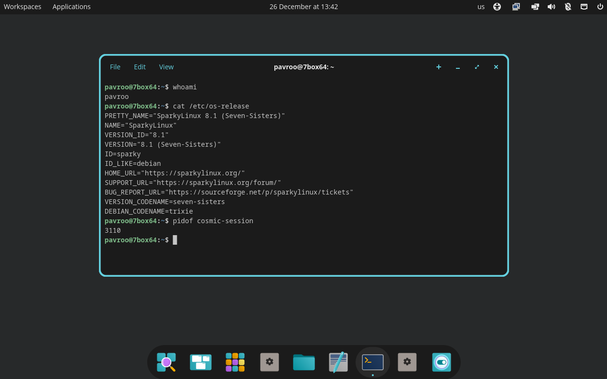
Task: Open the colorful app library grid in dock
Action: point(235,362)
